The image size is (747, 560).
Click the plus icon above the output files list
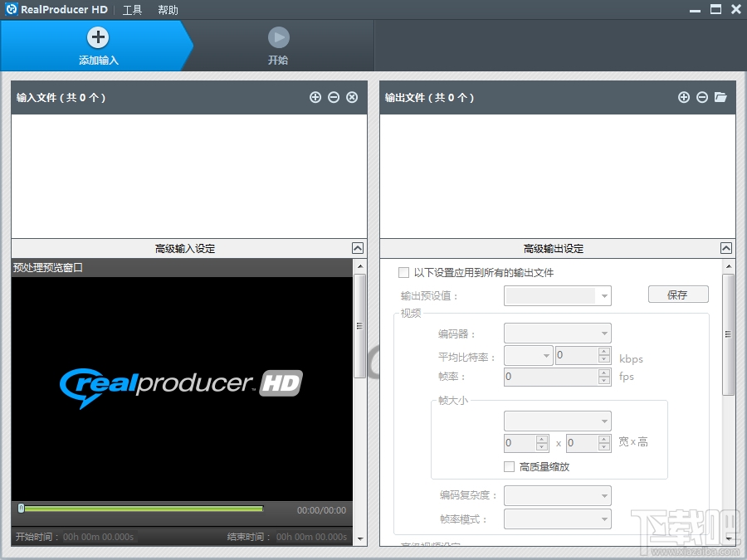click(x=683, y=97)
